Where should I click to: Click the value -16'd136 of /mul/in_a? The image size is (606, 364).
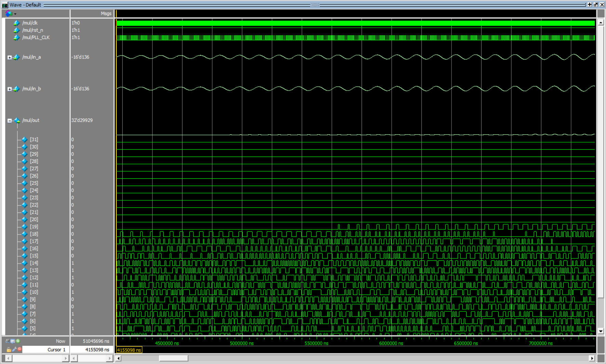(x=80, y=57)
